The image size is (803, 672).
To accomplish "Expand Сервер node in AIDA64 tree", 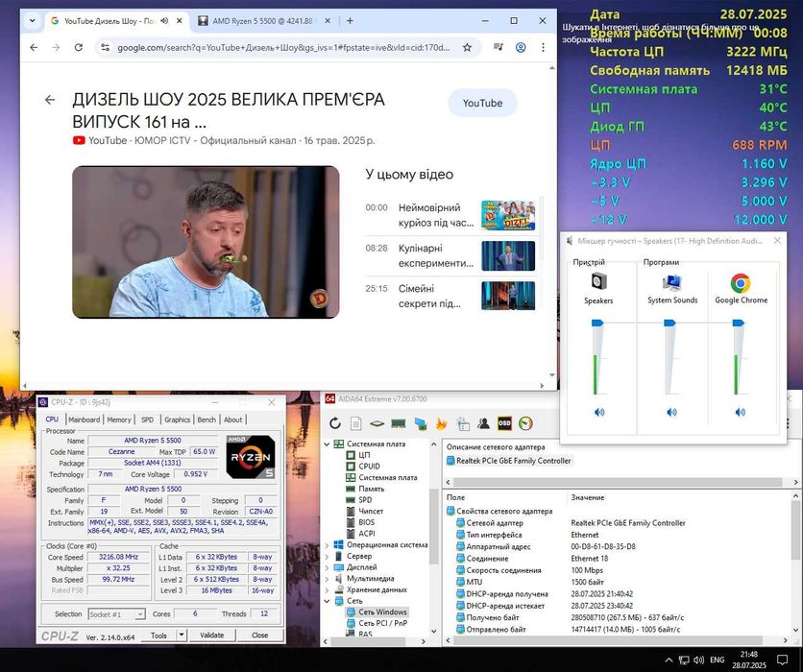I will [x=327, y=556].
